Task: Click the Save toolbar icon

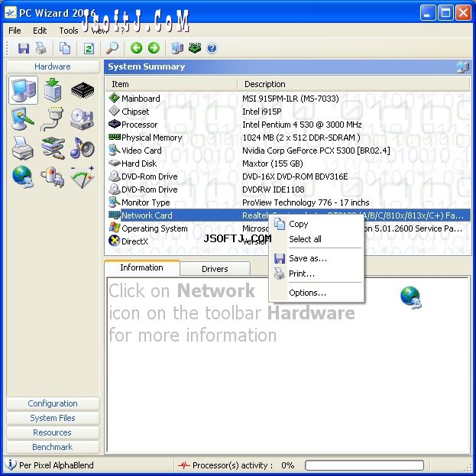Action: pyautogui.click(x=24, y=48)
